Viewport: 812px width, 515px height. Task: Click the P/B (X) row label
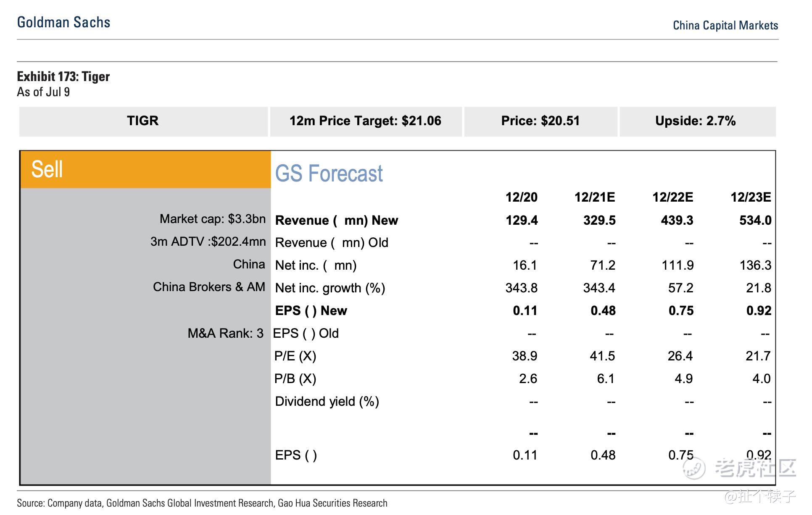(x=295, y=379)
